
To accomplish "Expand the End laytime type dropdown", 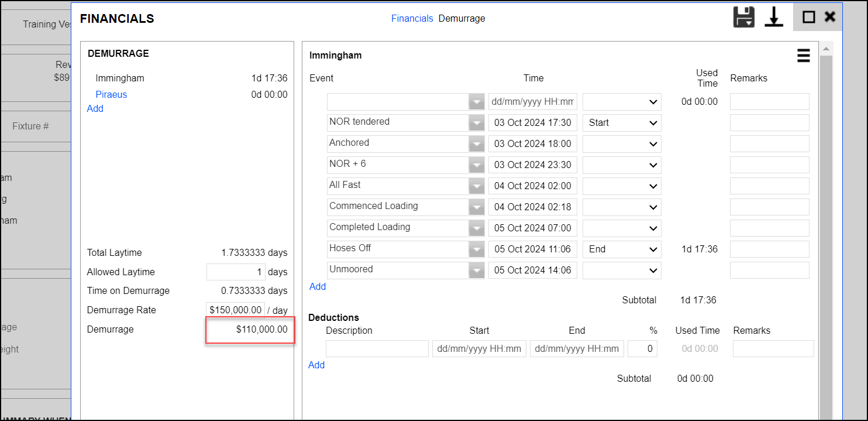I will (621, 249).
